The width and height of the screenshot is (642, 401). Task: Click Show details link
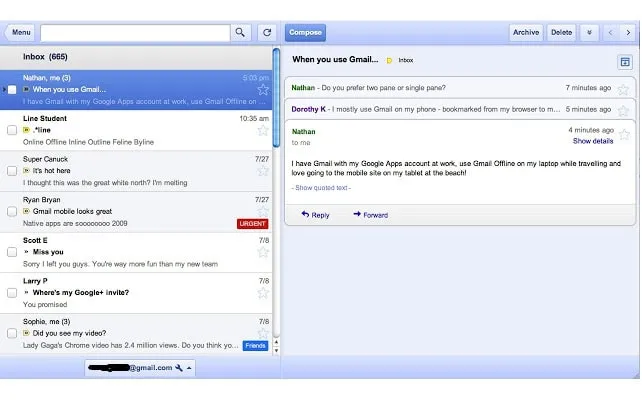pos(593,141)
